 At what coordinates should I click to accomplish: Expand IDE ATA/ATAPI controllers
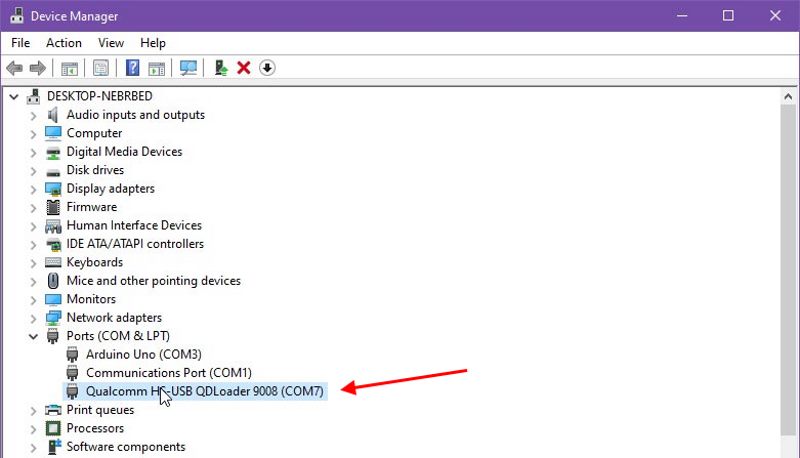click(33, 245)
